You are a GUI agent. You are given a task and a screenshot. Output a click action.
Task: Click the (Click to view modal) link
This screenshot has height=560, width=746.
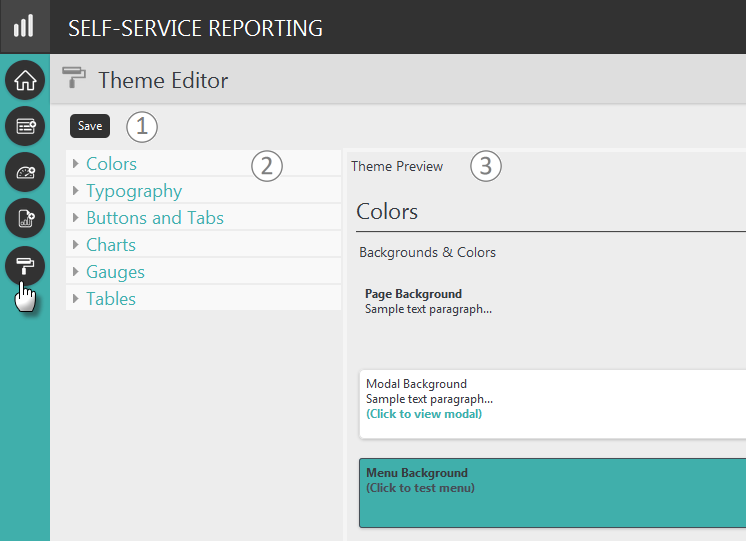[x=424, y=414]
